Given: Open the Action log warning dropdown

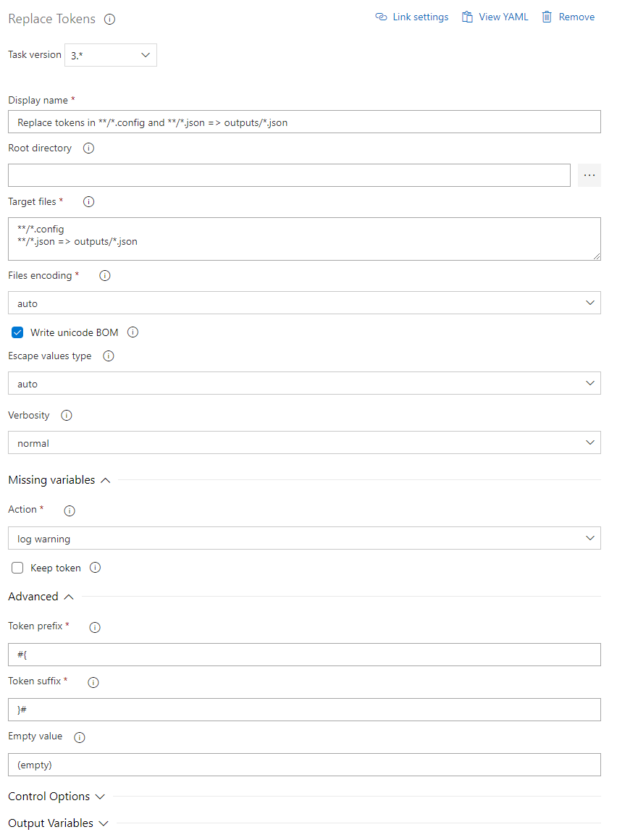Looking at the screenshot, I should pos(304,538).
